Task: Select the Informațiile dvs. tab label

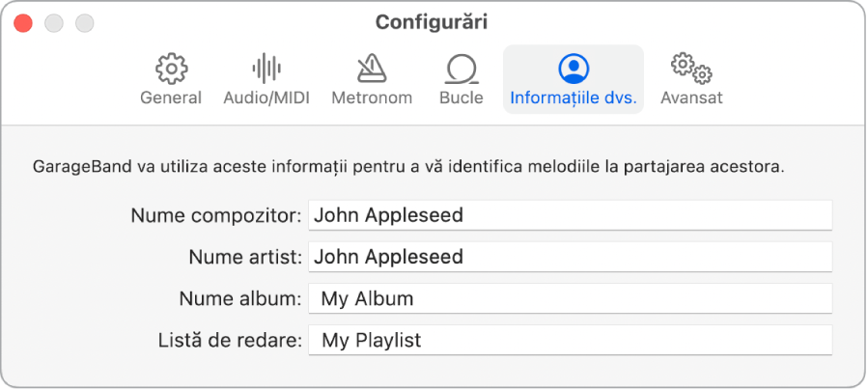Action: coord(574,97)
